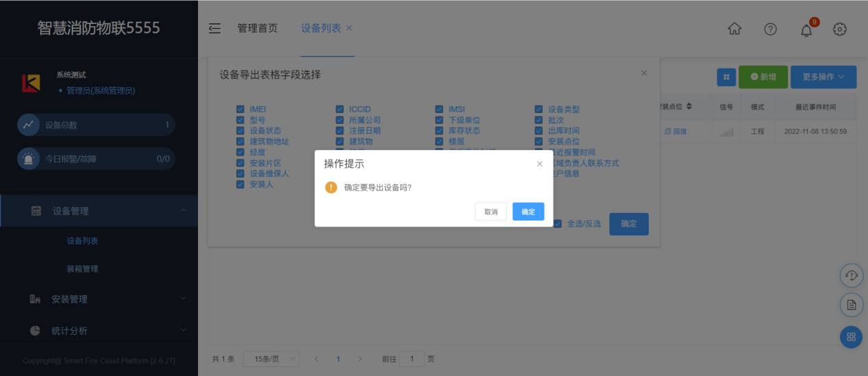Viewport: 868px width, 376px height.
Task: Open the notification bell with badge
Action: (x=806, y=29)
